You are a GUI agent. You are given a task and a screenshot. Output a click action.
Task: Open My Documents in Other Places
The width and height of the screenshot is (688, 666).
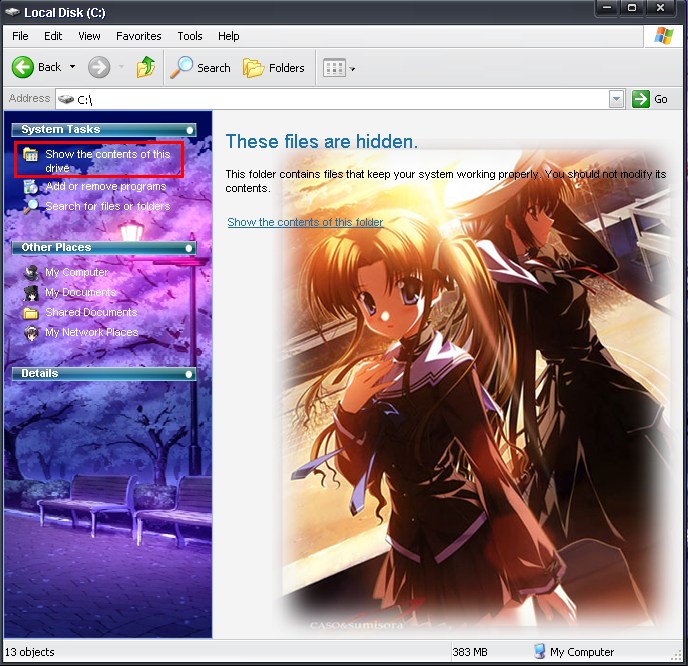click(81, 292)
